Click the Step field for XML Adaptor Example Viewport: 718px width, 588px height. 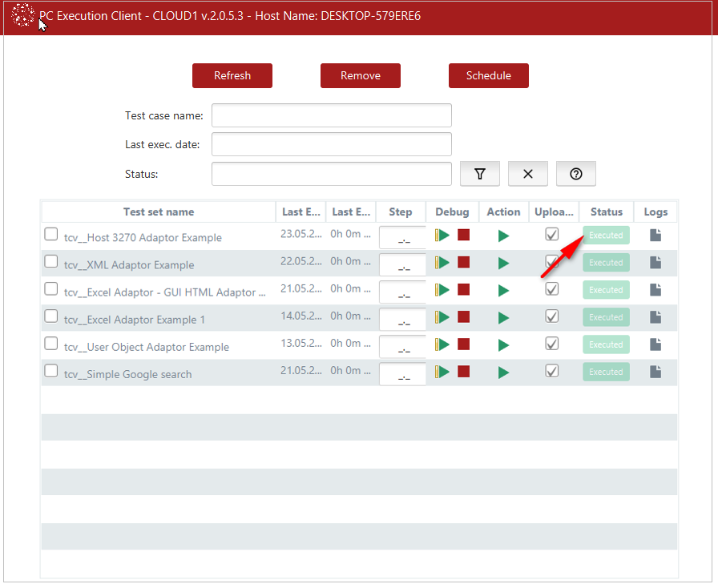[402, 266]
